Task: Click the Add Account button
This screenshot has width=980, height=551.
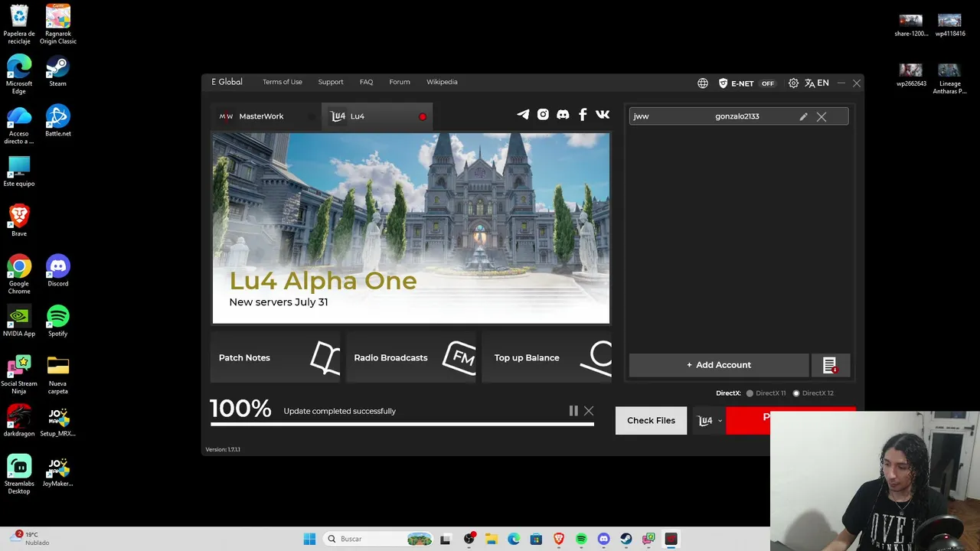Action: [x=719, y=365]
